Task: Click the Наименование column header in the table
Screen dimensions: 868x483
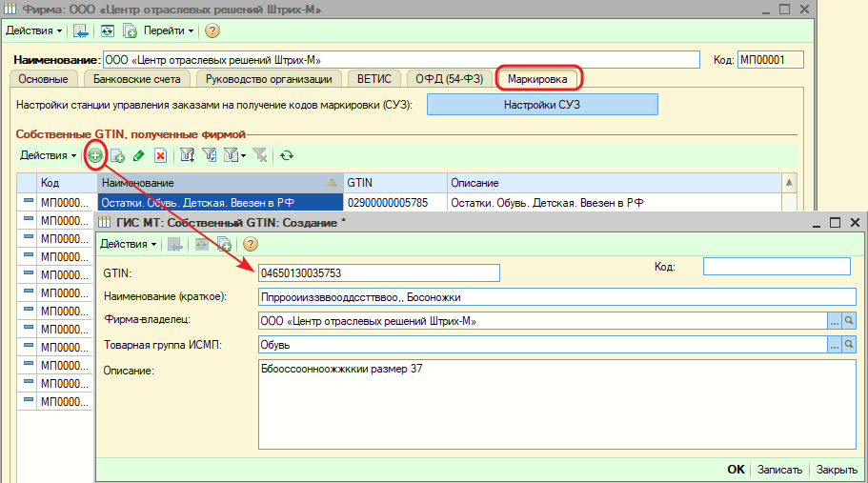Action: [x=220, y=183]
